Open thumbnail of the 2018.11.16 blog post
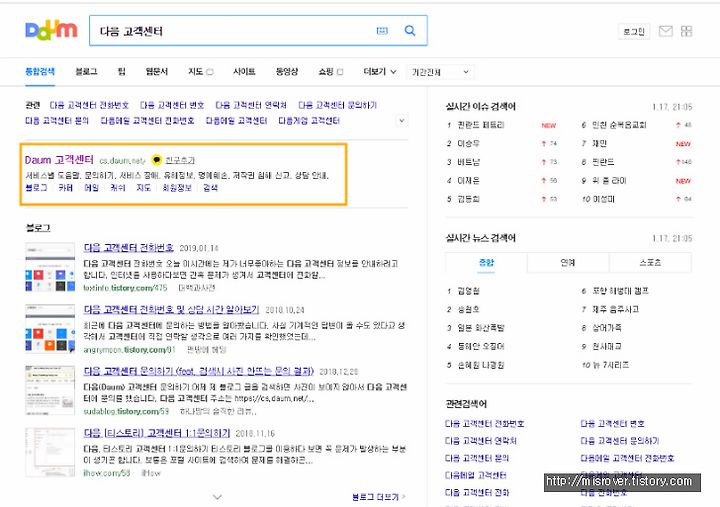Image resolution: width=720 pixels, height=507 pixels. pos(50,452)
